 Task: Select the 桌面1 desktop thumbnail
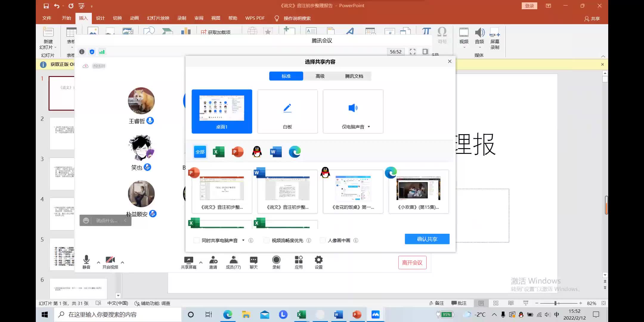pyautogui.click(x=222, y=112)
